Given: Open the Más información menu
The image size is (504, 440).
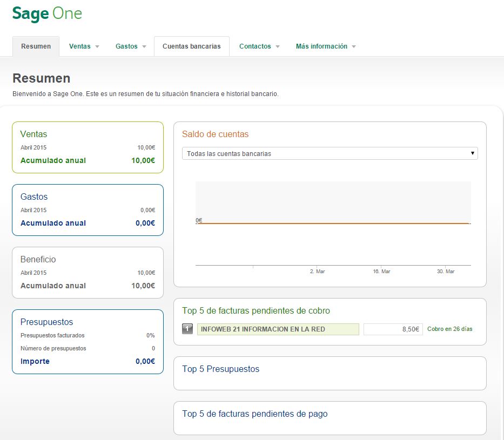Looking at the screenshot, I should 322,46.
